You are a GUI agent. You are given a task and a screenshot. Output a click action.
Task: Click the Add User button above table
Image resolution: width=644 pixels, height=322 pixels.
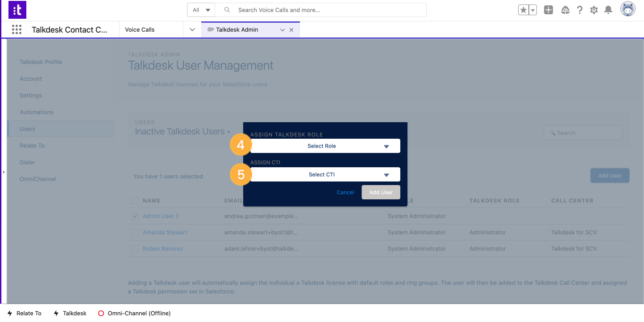click(x=610, y=175)
